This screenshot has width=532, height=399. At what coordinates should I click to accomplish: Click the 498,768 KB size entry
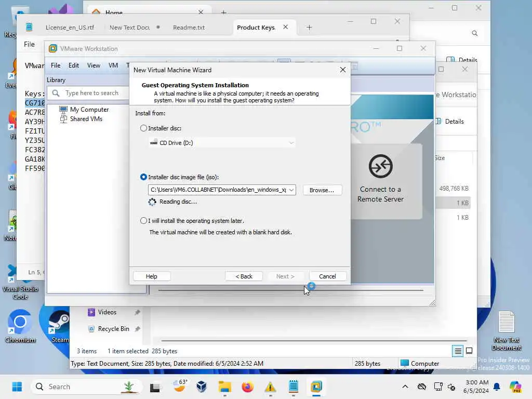pos(454,188)
